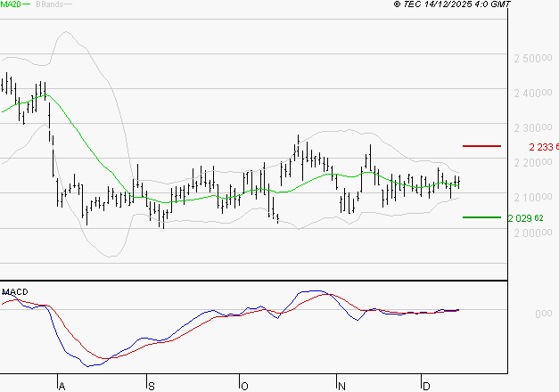Click the MA20 legend label

[11, 4]
